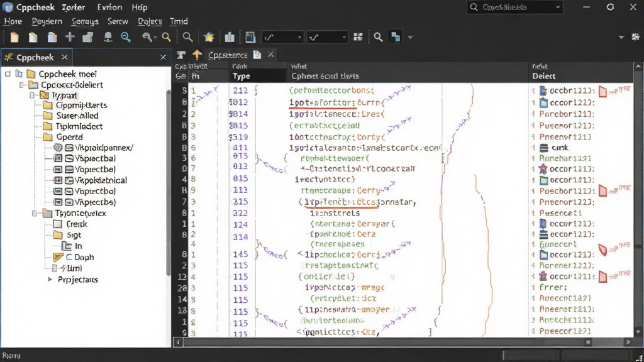The image size is (644, 362).
Task: Click the yellow star bookmark toolbar icon
Action: (x=209, y=37)
